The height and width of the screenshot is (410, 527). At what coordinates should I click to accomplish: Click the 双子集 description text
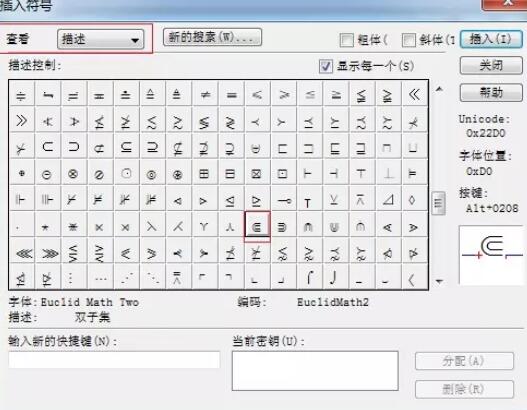[x=92, y=317]
